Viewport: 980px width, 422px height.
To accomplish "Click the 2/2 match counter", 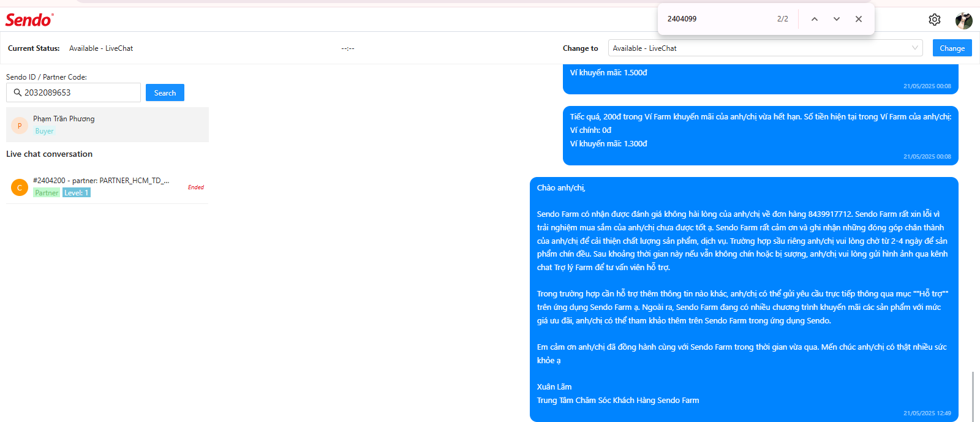I will click(x=783, y=19).
